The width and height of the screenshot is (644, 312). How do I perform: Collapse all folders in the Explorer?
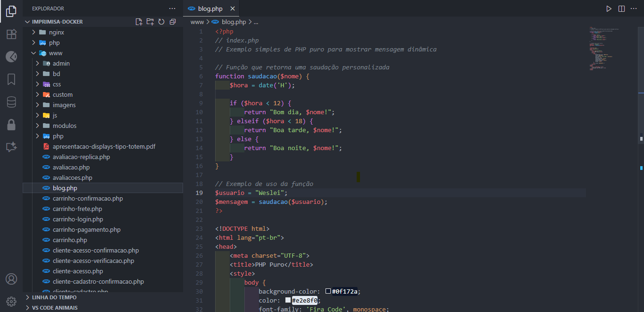click(x=172, y=21)
